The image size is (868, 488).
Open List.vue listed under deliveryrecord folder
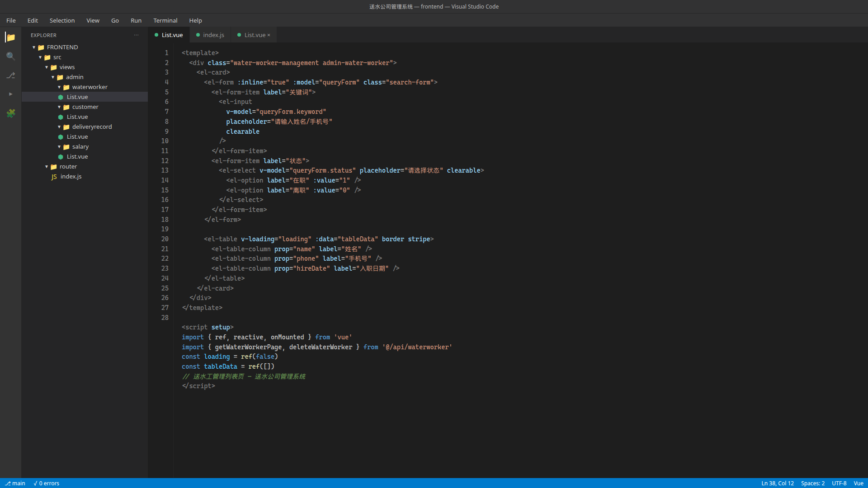coord(85,137)
